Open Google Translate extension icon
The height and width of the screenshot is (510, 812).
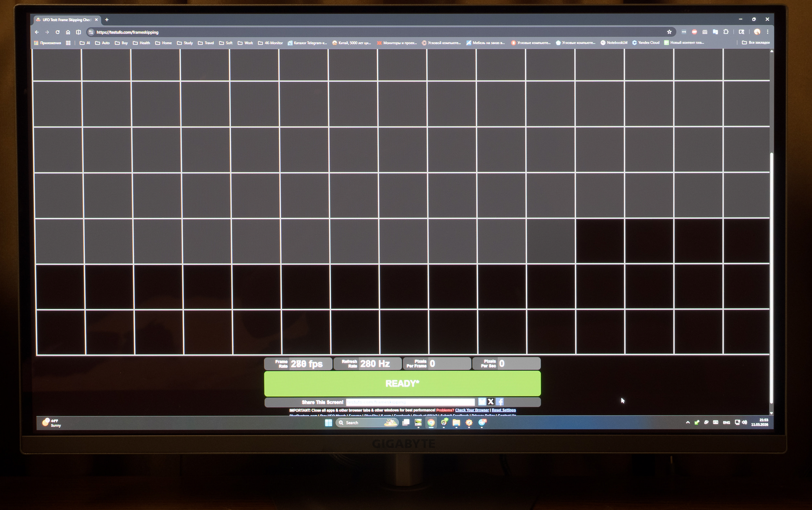coord(715,32)
